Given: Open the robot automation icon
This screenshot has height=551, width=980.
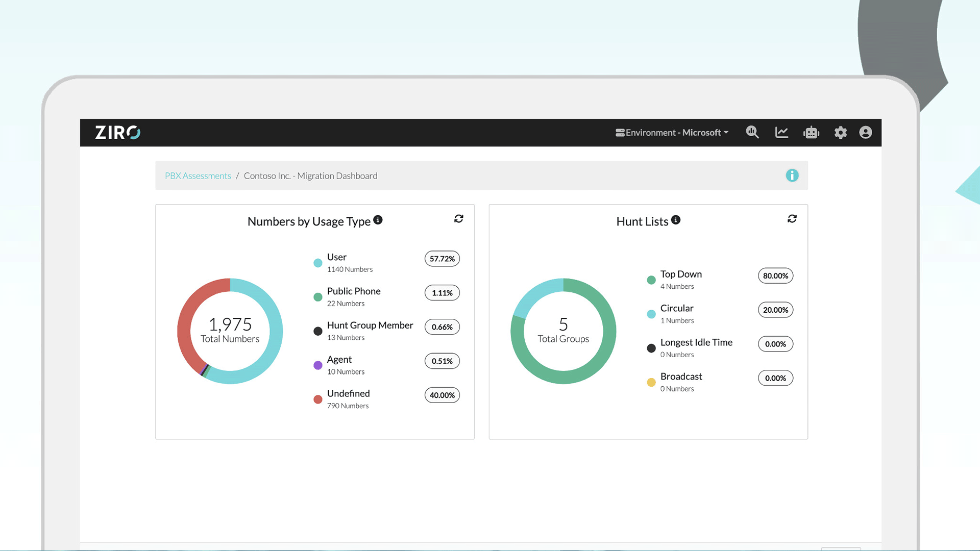Looking at the screenshot, I should point(811,133).
